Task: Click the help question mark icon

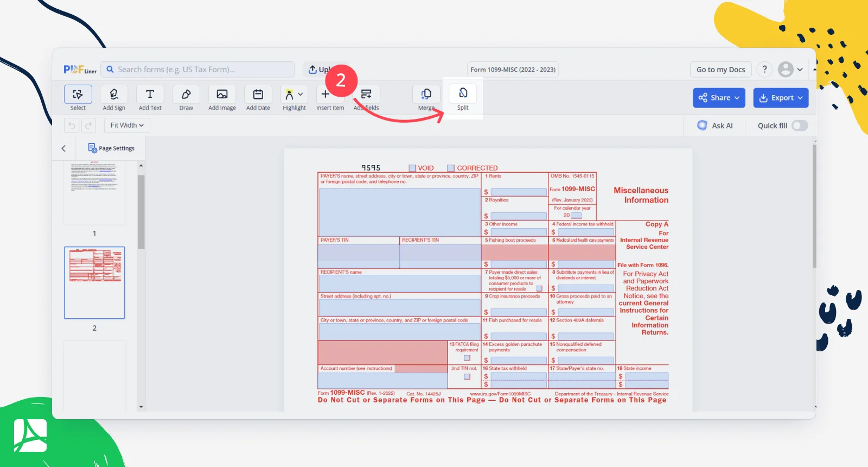Action: (x=765, y=70)
